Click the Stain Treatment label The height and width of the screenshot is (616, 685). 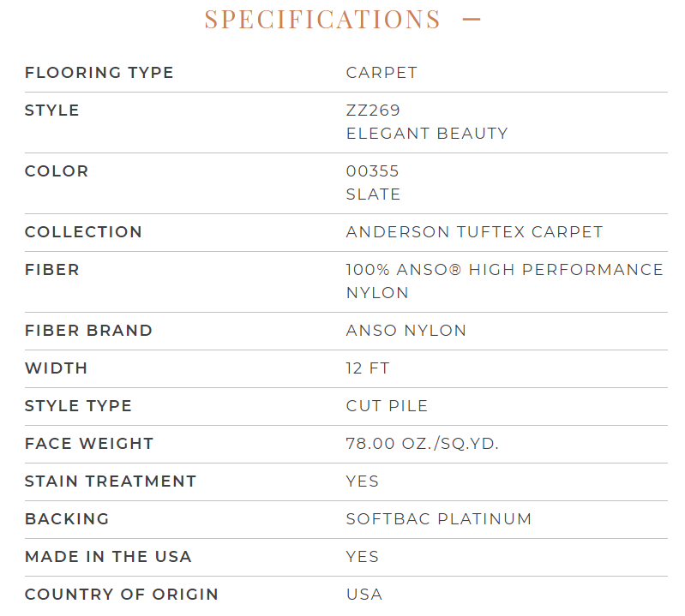(x=111, y=481)
